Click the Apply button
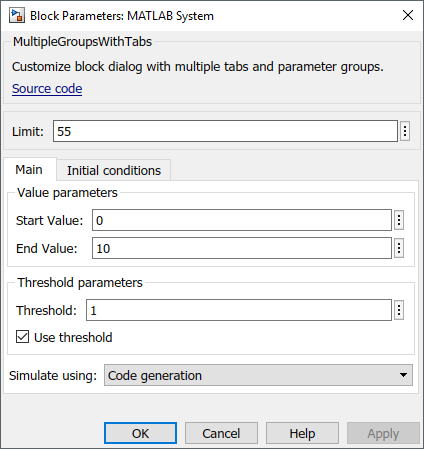This screenshot has height=449, width=424. (383, 433)
